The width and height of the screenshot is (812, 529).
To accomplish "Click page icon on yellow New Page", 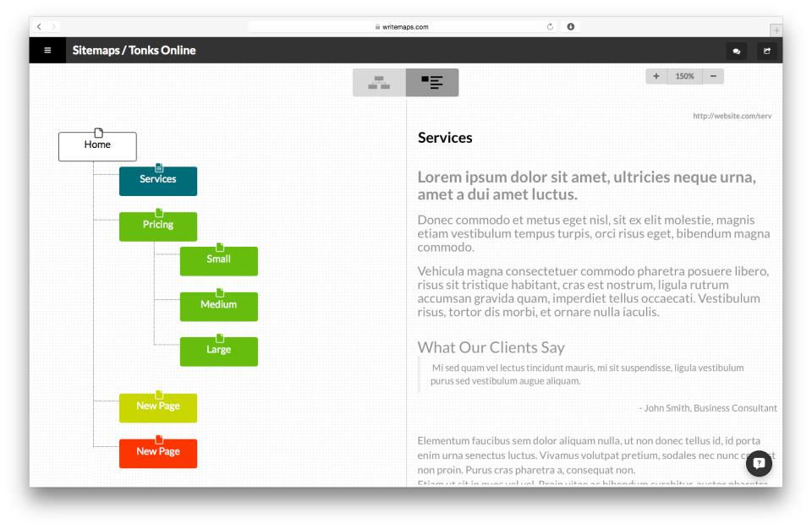I will [159, 395].
